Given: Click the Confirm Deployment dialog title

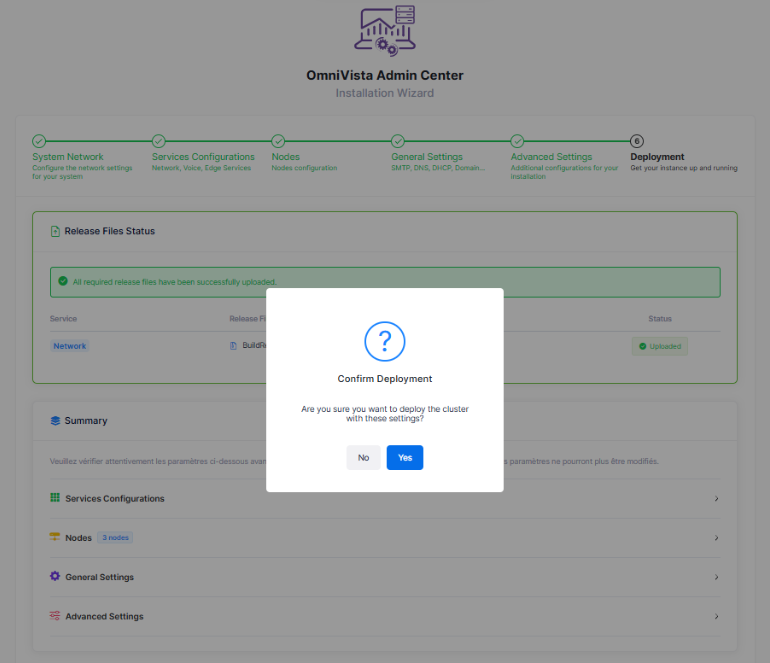Looking at the screenshot, I should (385, 379).
